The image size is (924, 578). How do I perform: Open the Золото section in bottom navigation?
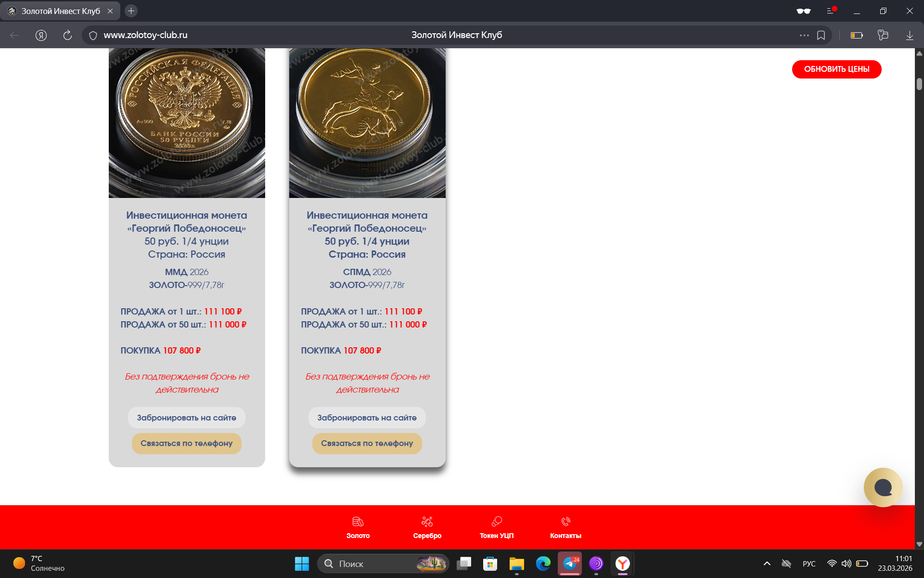pos(358,527)
